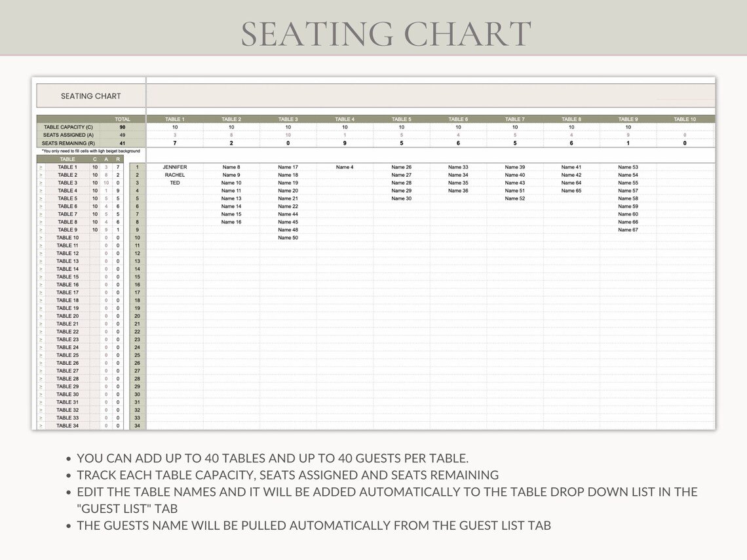Viewport: 747px width, 560px height.
Task: Click the TABLE 5 column header
Action: coord(402,119)
